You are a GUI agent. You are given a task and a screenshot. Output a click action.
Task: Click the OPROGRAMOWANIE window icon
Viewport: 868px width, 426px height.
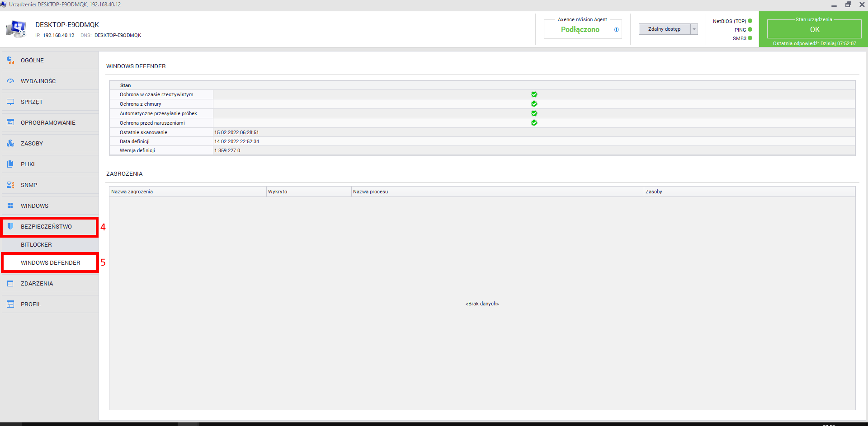coord(10,122)
